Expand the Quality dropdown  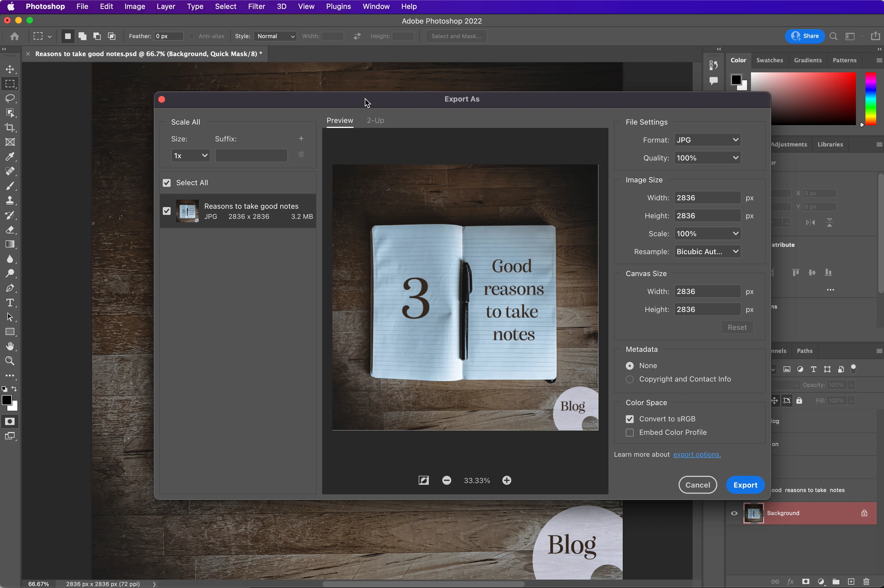tap(707, 158)
